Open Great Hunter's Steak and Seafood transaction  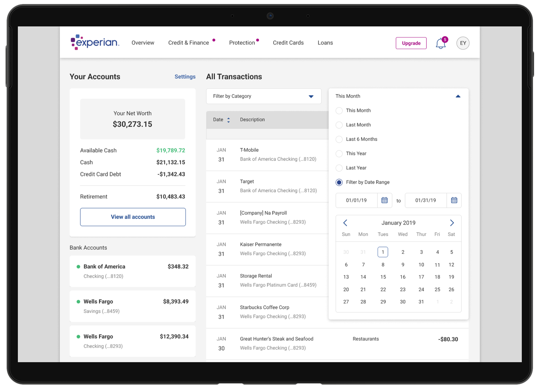tap(337, 344)
